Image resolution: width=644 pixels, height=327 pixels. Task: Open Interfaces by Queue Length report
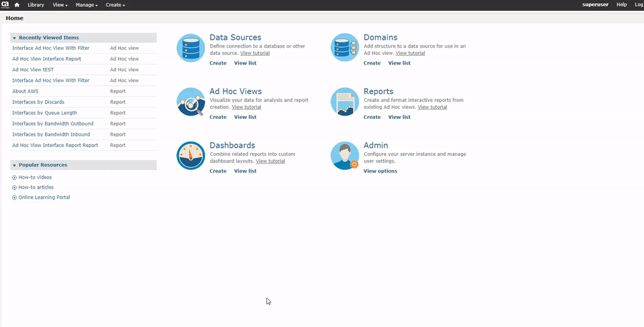tap(44, 113)
